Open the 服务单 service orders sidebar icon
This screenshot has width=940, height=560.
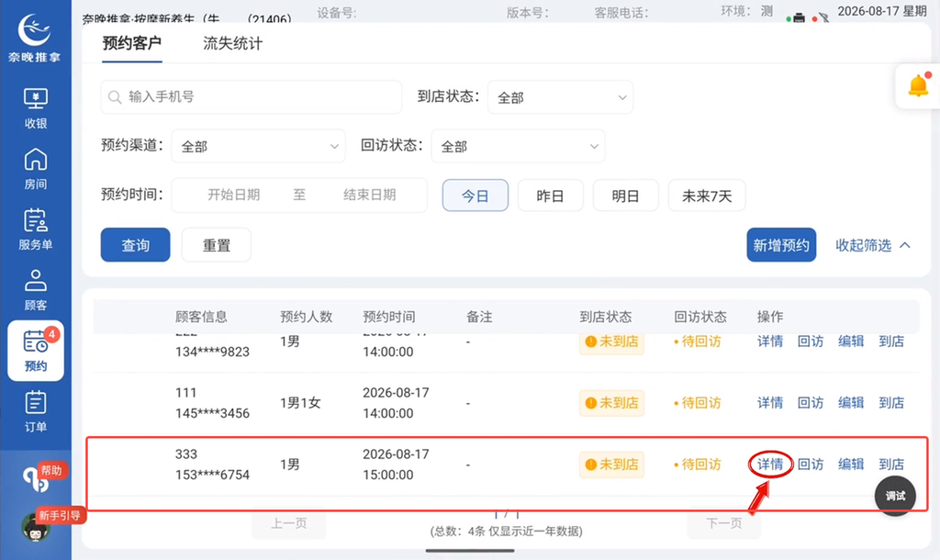[x=36, y=229]
